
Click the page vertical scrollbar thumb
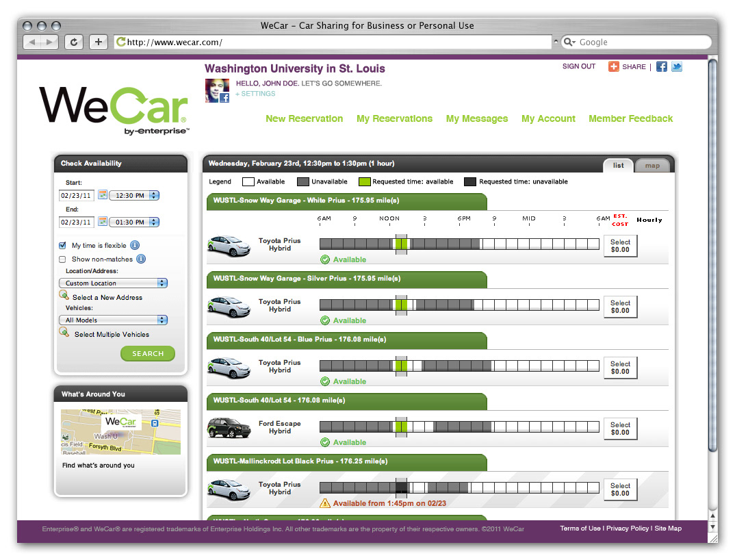[712, 255]
